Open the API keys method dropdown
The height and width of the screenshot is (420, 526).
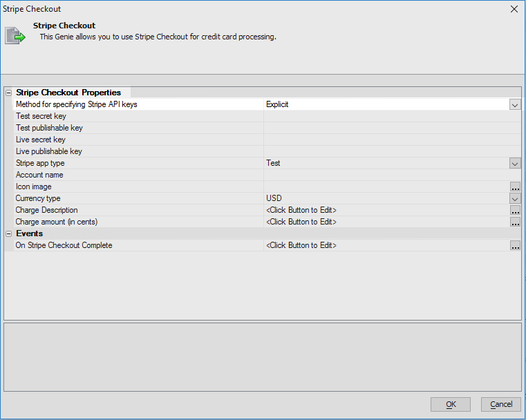click(515, 104)
